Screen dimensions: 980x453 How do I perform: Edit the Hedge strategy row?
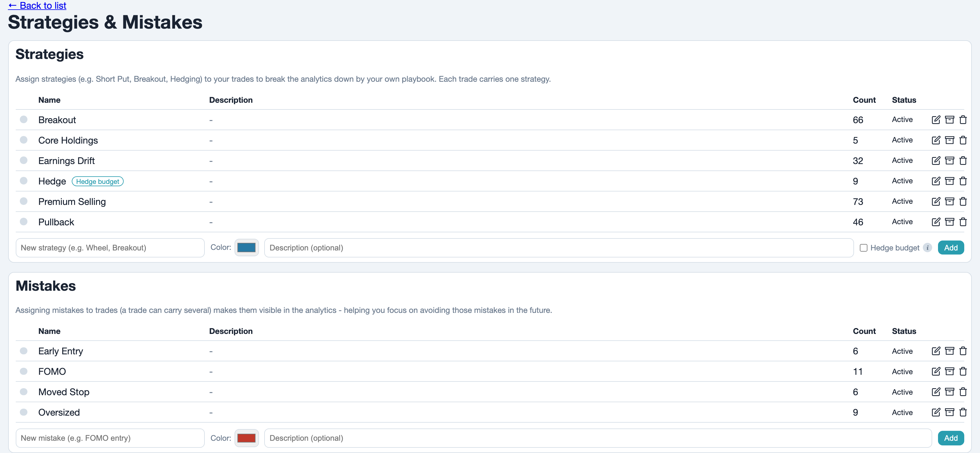click(936, 181)
